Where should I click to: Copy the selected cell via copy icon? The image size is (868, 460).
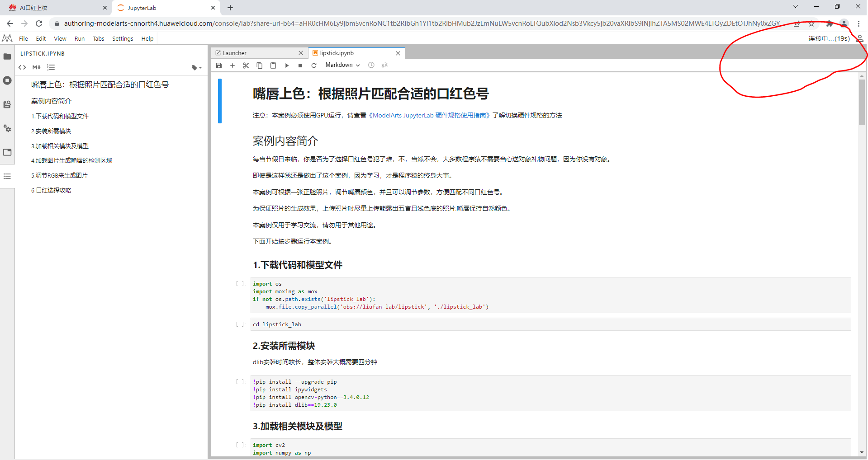(x=260, y=65)
